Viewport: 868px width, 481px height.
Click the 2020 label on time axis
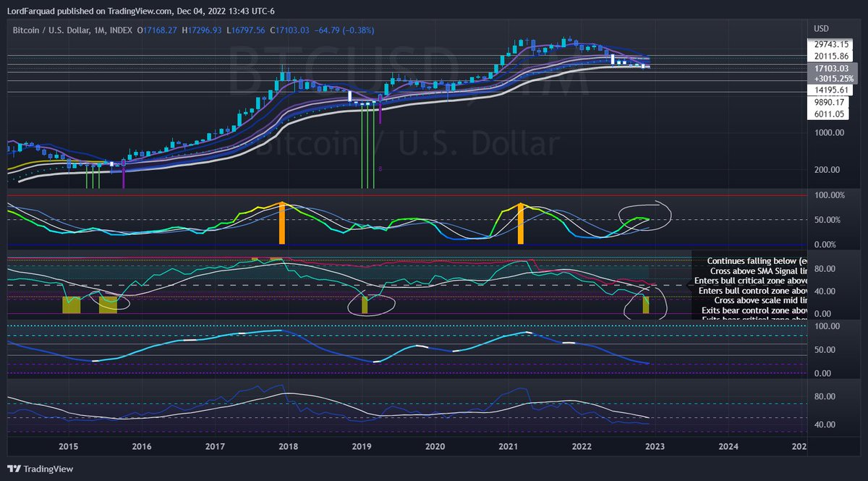(x=434, y=446)
